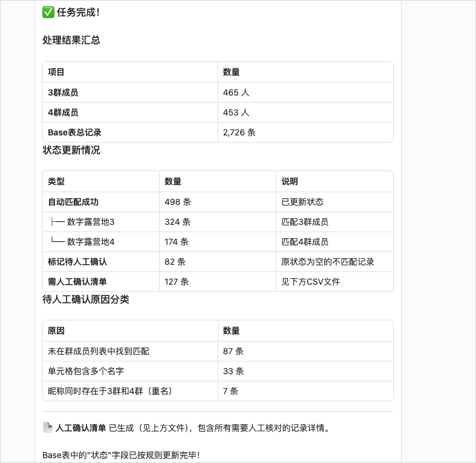The height and width of the screenshot is (463, 476).
Task: Click the 465 人 cell
Action: pos(236,92)
